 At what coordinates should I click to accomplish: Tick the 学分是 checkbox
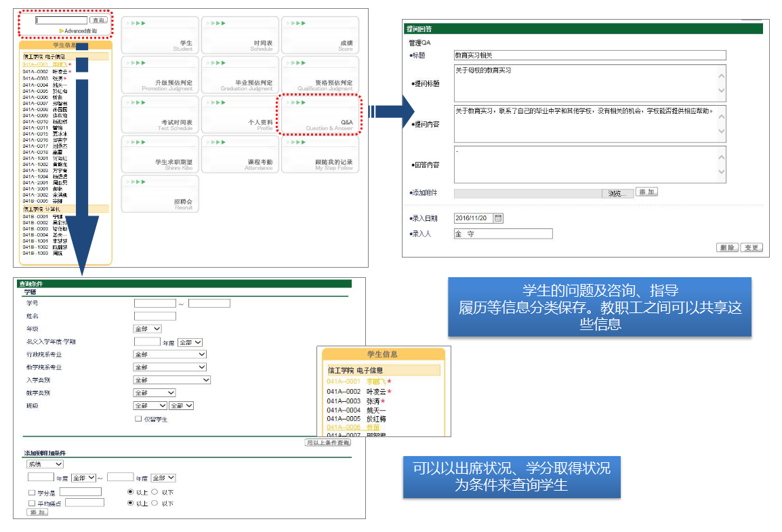(32, 492)
